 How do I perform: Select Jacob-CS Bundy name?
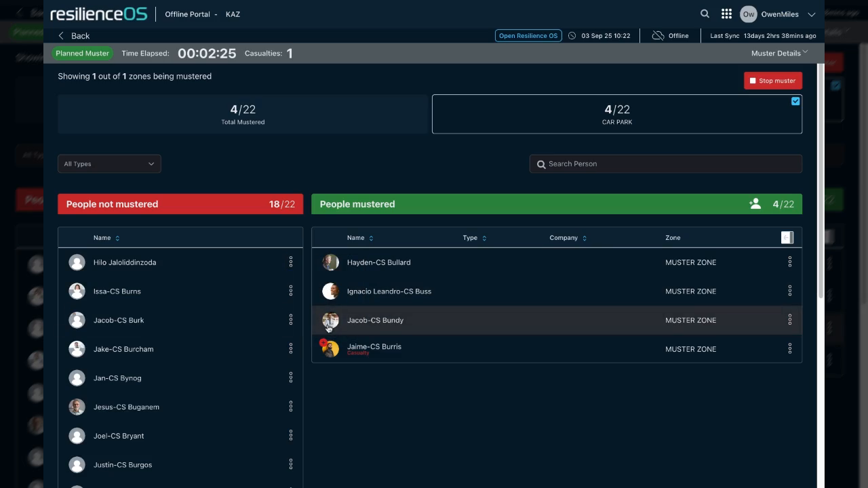click(x=375, y=320)
